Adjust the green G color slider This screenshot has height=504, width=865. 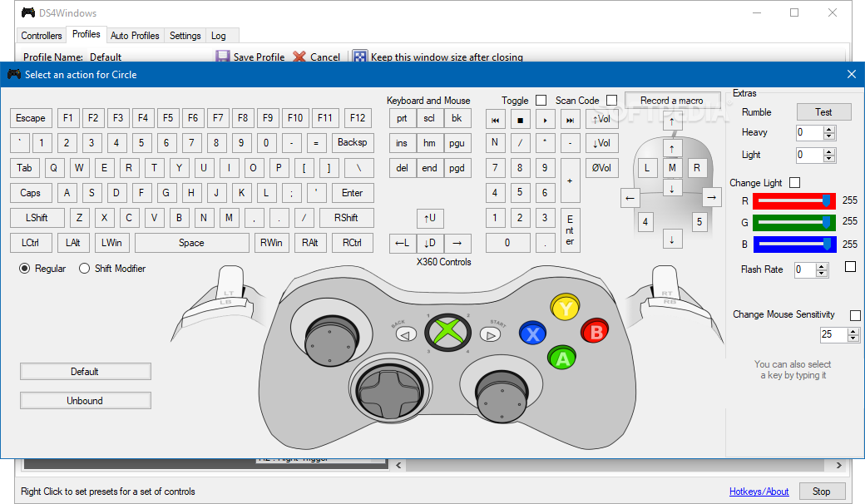pyautogui.click(x=793, y=222)
